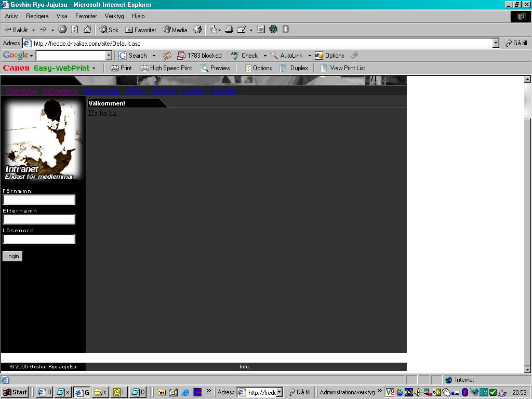Open the Media pane
The height and width of the screenshot is (399, 532).
coord(175,30)
